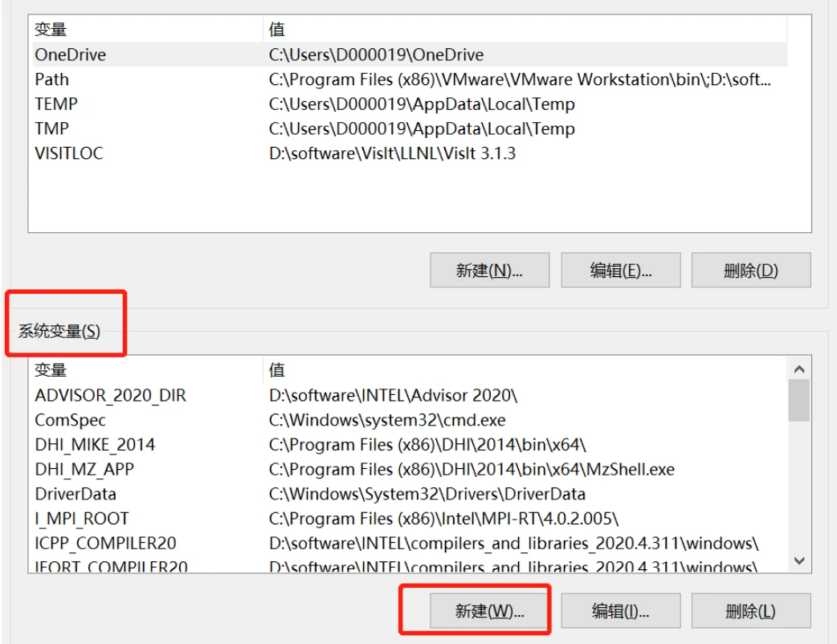The image size is (837, 644).
Task: Select the DHI_MIKE_2014 system variable
Action: coord(410,444)
